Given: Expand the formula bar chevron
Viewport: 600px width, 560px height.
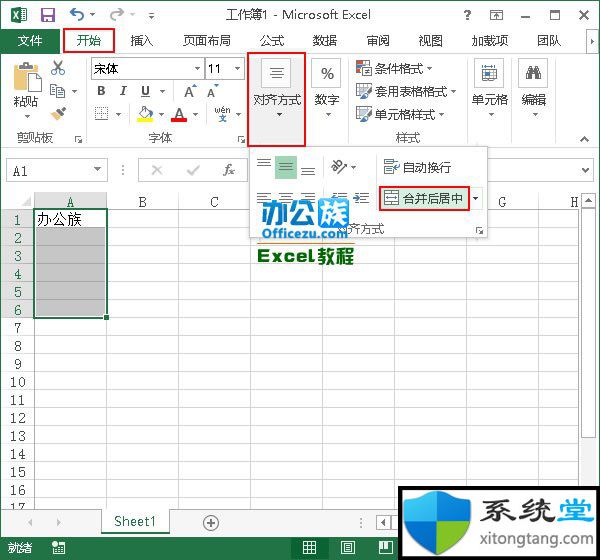Looking at the screenshot, I should (585, 170).
